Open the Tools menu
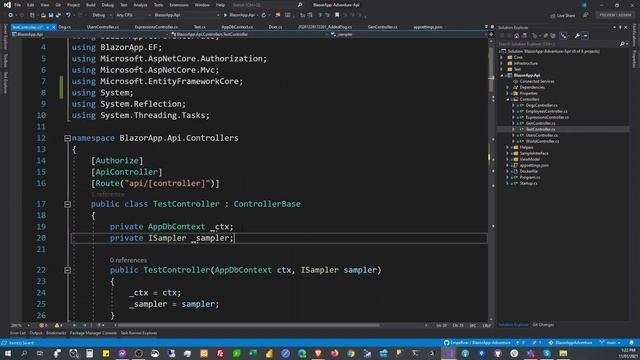640x360 pixels. pos(158,5)
